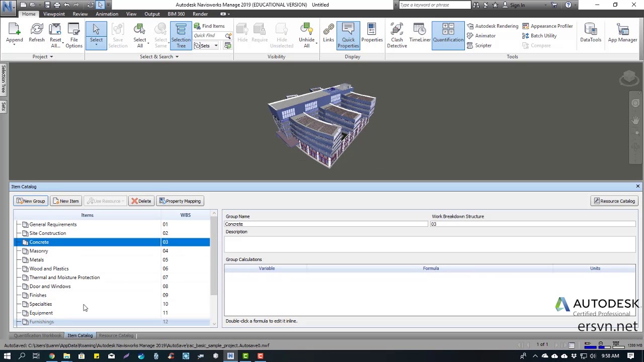This screenshot has width=644, height=362.
Task: Open Windows Start menu
Action: point(7,356)
